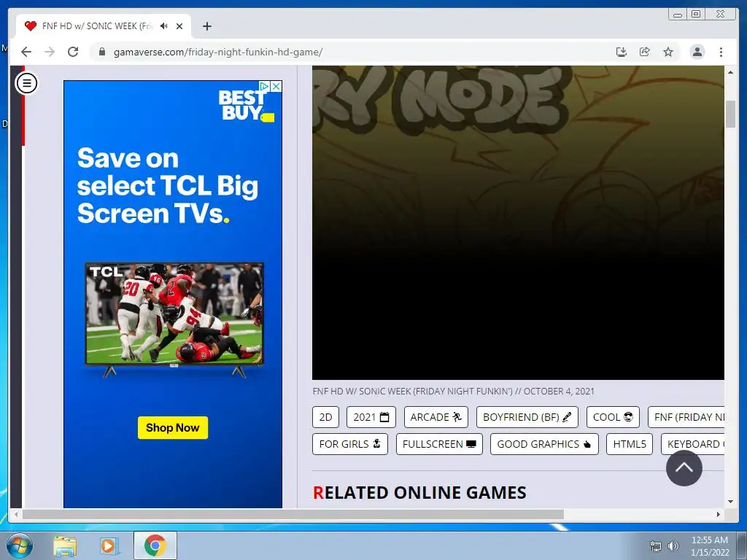
Task: Click the vertical scrollbar thumb
Action: pos(730,114)
